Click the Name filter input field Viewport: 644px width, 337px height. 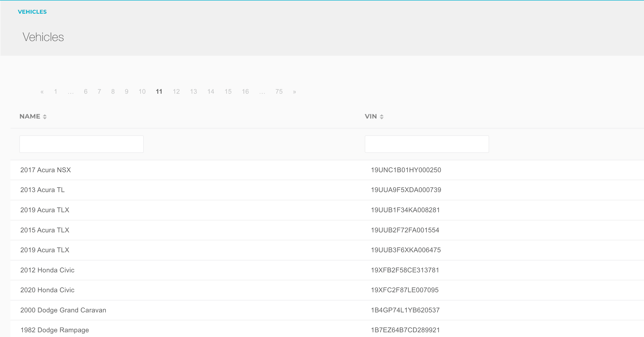[x=82, y=144]
